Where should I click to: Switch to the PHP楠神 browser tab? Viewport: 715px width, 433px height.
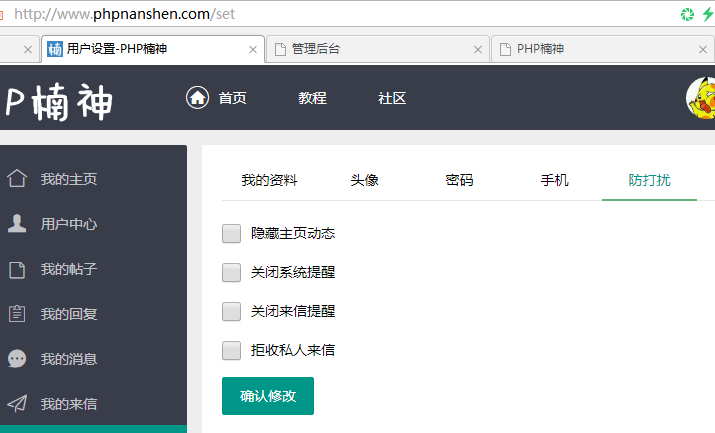pyautogui.click(x=603, y=49)
